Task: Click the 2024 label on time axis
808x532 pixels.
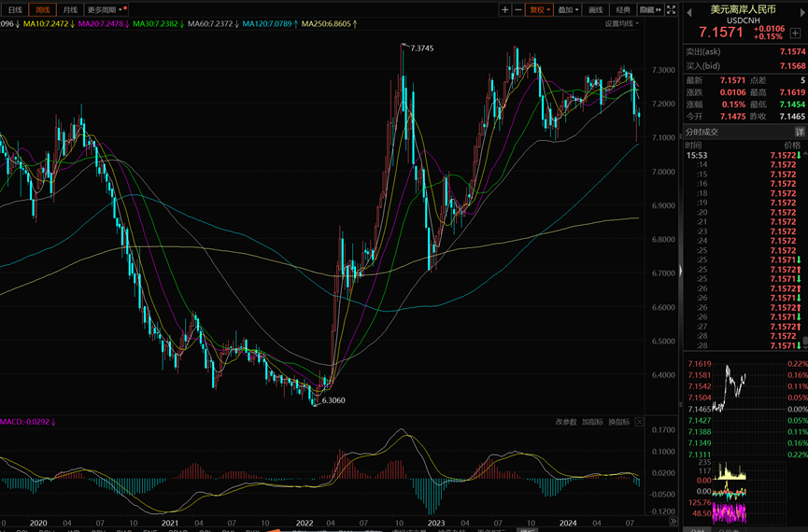Action: coord(568,523)
